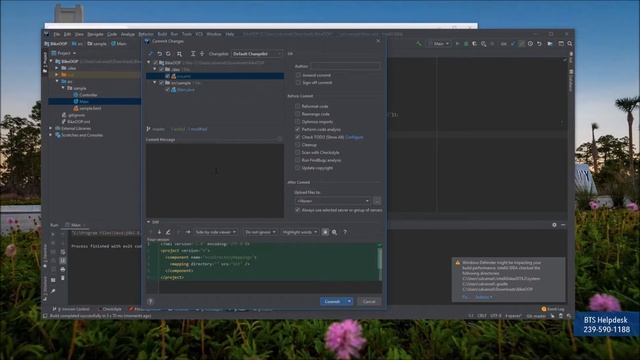Uncheck Check TODO checkbox
Screen dimensions: 640x360
(298, 137)
